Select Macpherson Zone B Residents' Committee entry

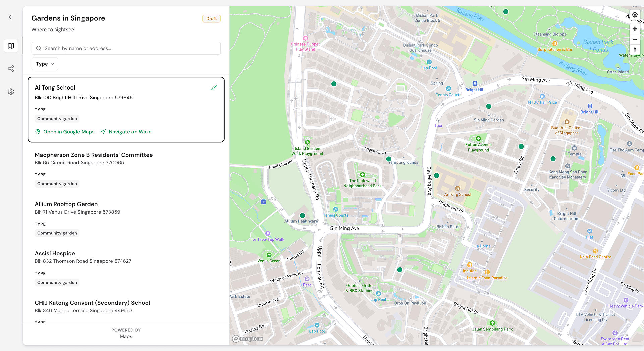[94, 155]
